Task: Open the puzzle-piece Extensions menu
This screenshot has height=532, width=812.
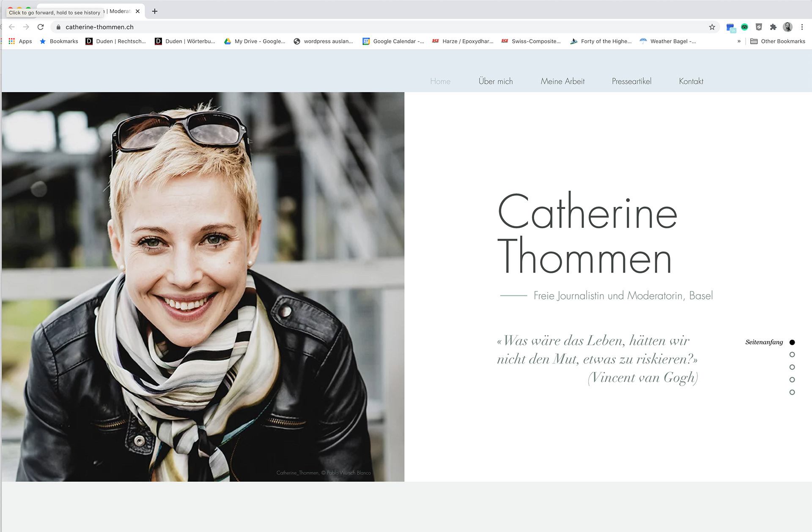Action: (x=773, y=27)
